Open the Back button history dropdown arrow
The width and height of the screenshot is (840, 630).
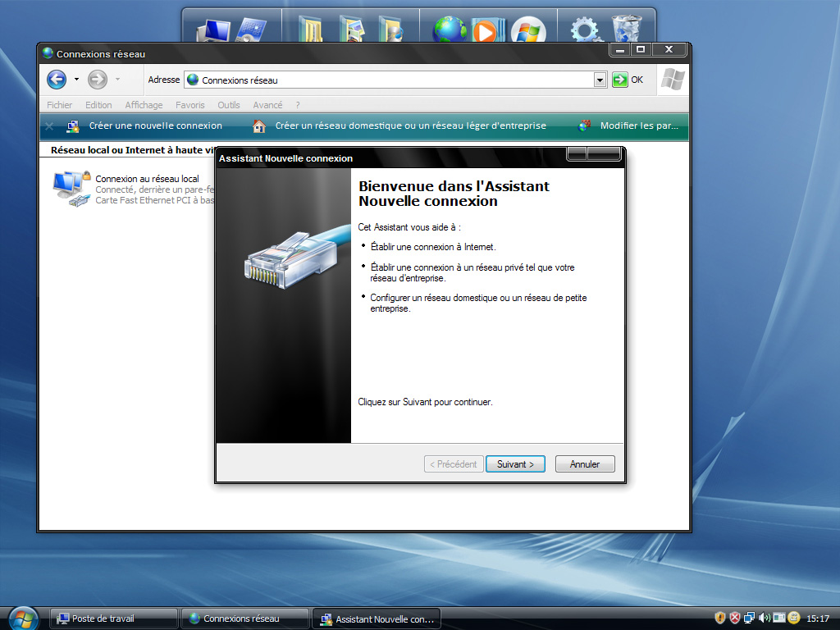tap(76, 80)
